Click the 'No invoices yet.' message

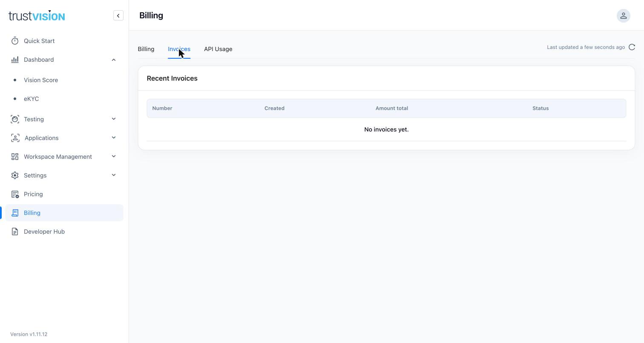click(x=386, y=129)
